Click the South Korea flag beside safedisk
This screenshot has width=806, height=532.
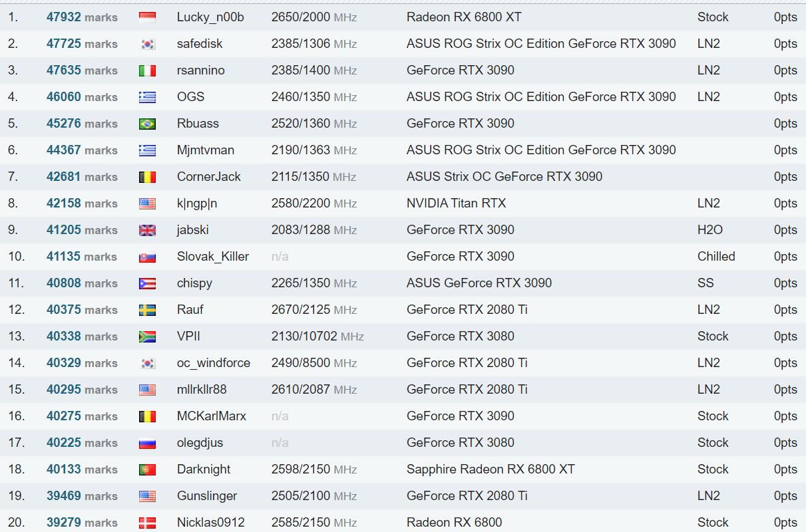coord(147,44)
